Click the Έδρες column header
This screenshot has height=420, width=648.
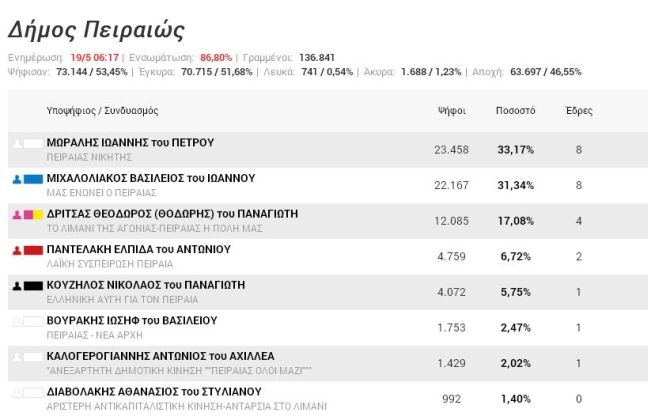pyautogui.click(x=579, y=110)
